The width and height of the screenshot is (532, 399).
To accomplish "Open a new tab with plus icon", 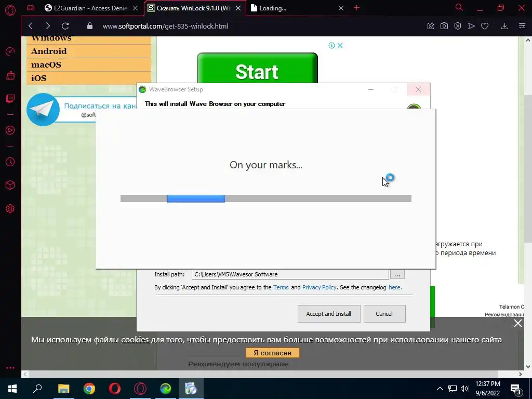I will pos(356,8).
